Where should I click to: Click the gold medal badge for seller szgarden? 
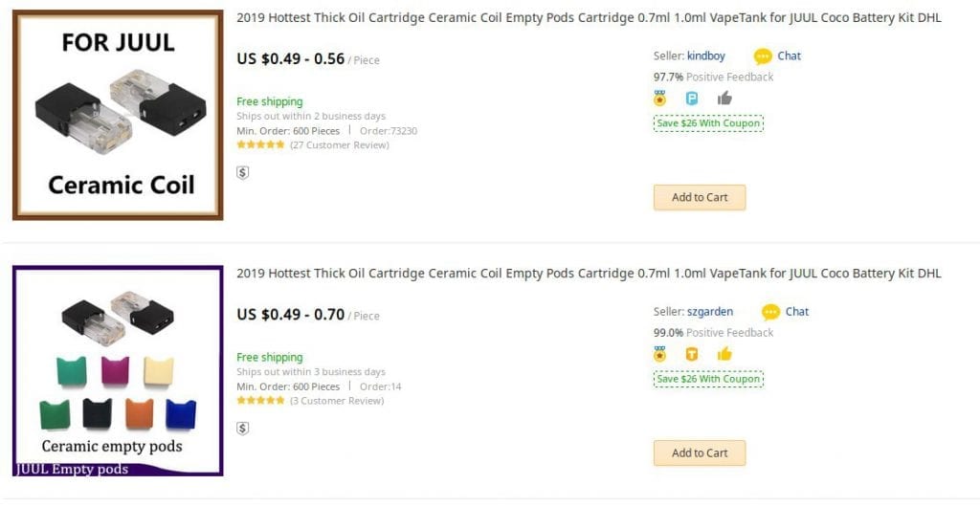point(659,354)
